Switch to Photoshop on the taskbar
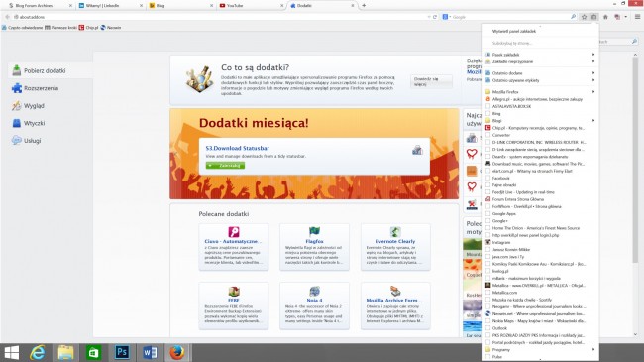Image resolution: width=644 pixels, height=362 pixels. 122,352
